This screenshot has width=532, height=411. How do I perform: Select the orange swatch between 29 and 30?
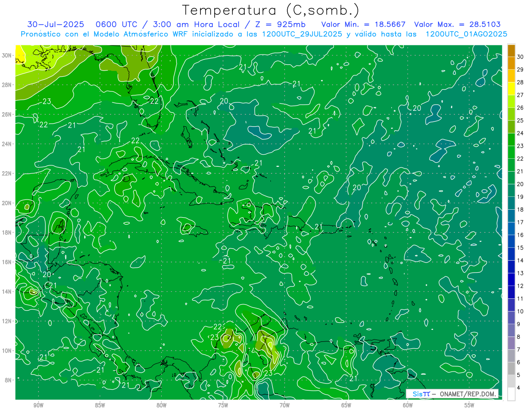(511, 63)
